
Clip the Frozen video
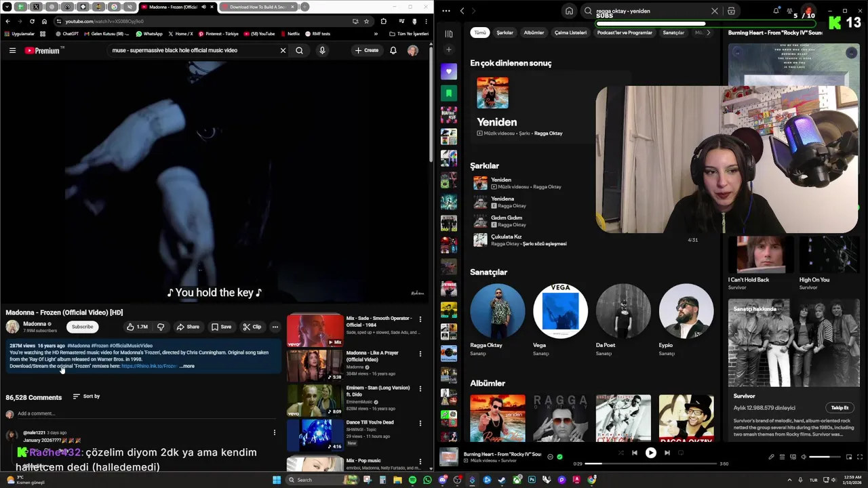tap(252, 327)
